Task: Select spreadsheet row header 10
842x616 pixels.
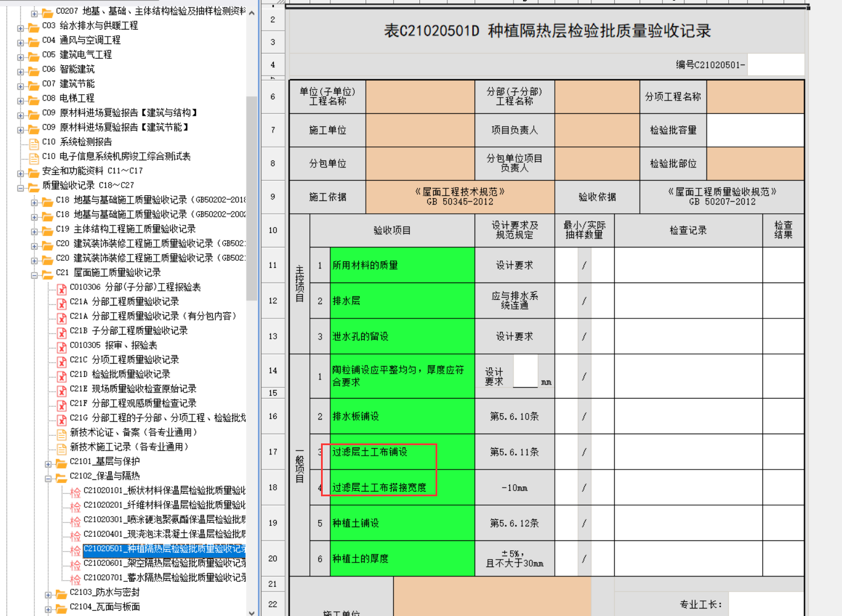Action: coord(273,230)
